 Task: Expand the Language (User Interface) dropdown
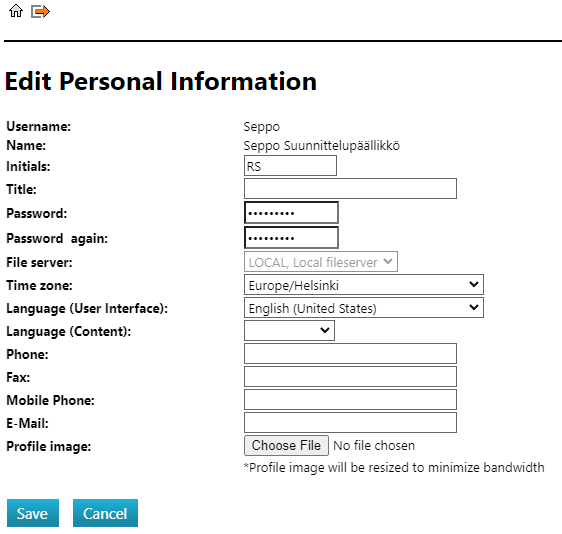(364, 308)
